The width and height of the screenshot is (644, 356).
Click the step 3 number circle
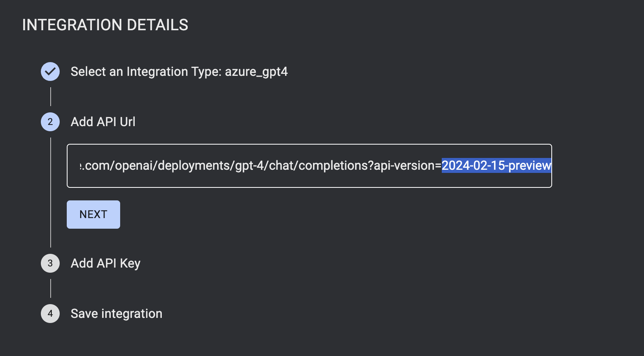[x=50, y=263]
